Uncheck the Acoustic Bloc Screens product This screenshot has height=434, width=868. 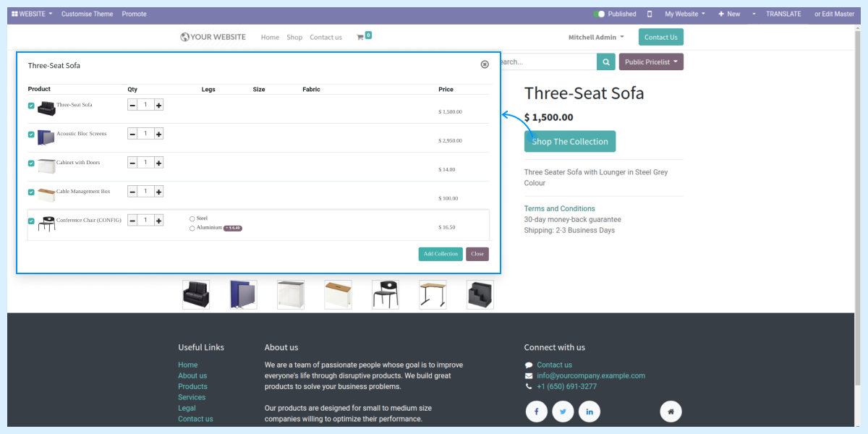click(x=30, y=134)
